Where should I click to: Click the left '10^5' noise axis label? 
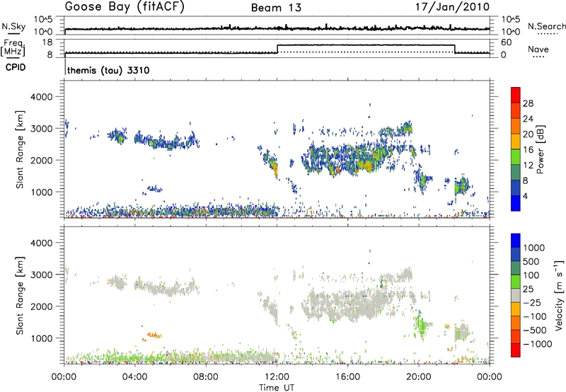43,20
